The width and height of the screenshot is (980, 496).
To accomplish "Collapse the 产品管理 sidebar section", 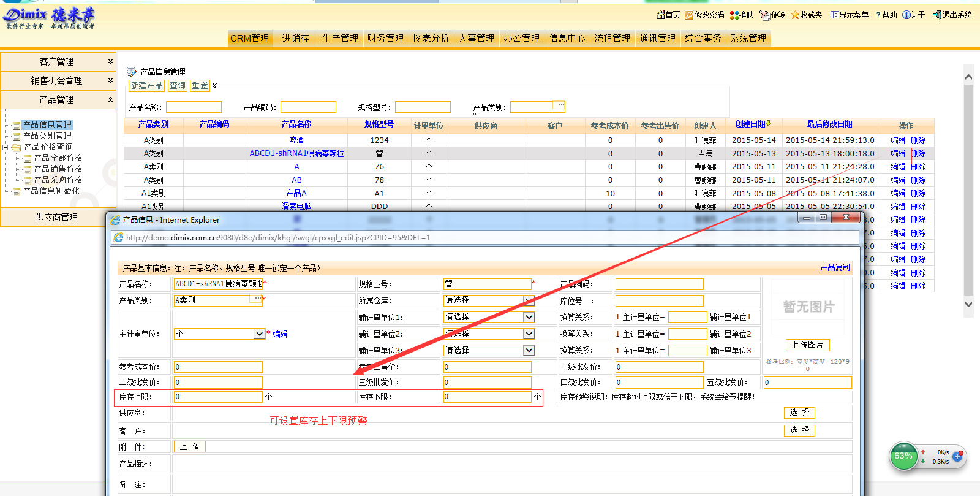I will (58, 99).
